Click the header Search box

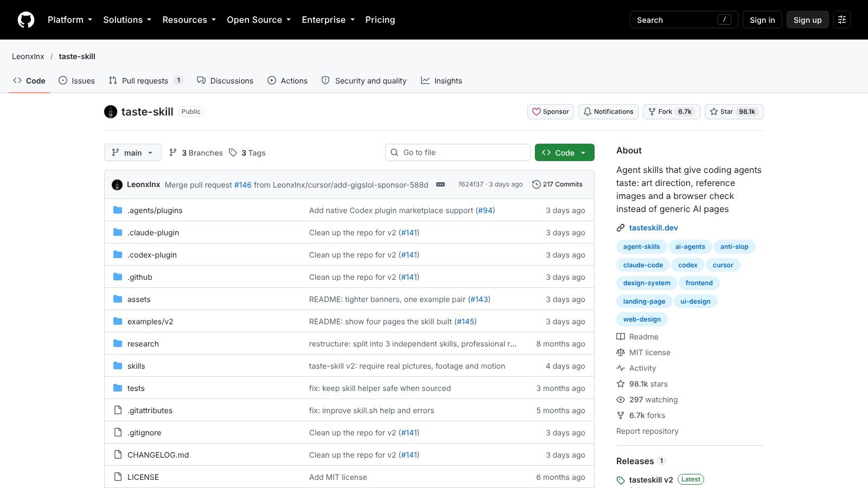[684, 20]
